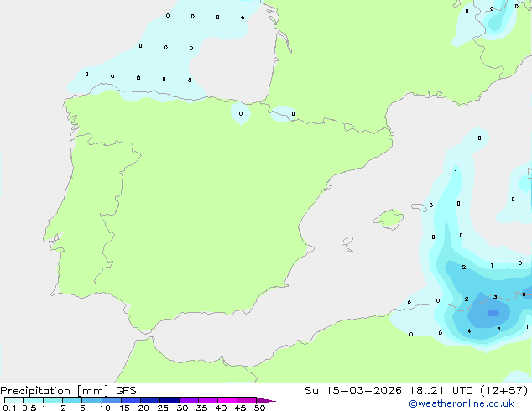The image size is (532, 411).
Task: Click the 0.5–1 mm legend color swatch
Action: click(34, 400)
